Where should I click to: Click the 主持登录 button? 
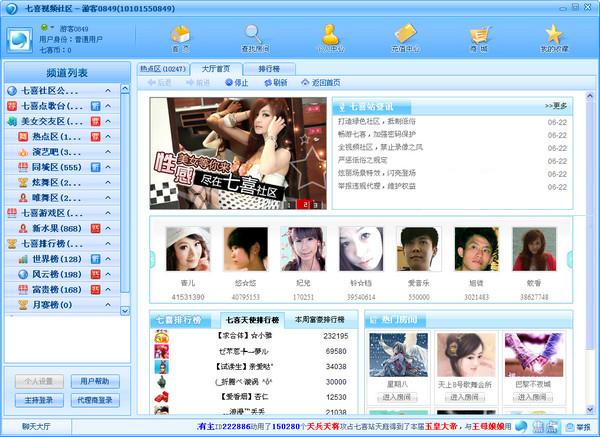pyautogui.click(x=39, y=400)
